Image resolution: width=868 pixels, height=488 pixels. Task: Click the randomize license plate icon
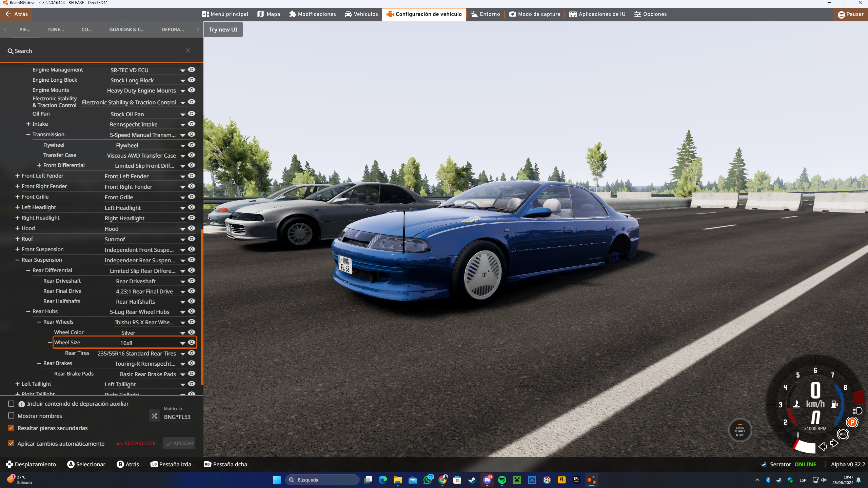click(154, 416)
